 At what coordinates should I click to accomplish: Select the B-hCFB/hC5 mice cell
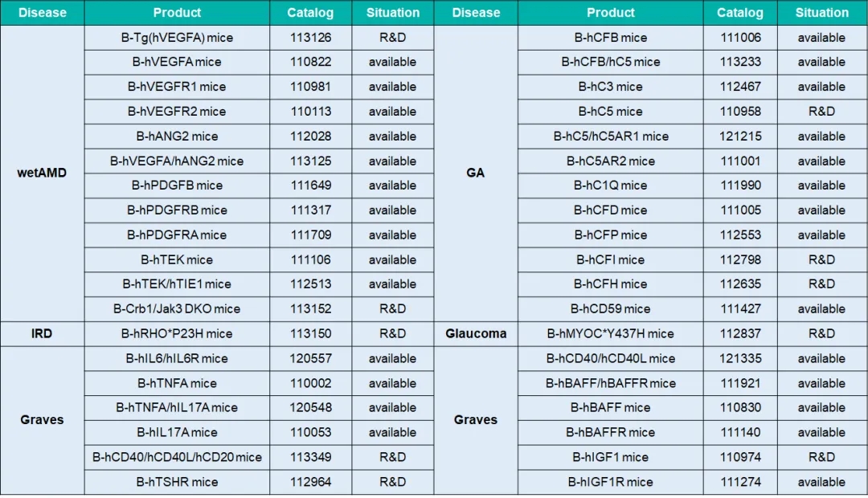tap(610, 62)
